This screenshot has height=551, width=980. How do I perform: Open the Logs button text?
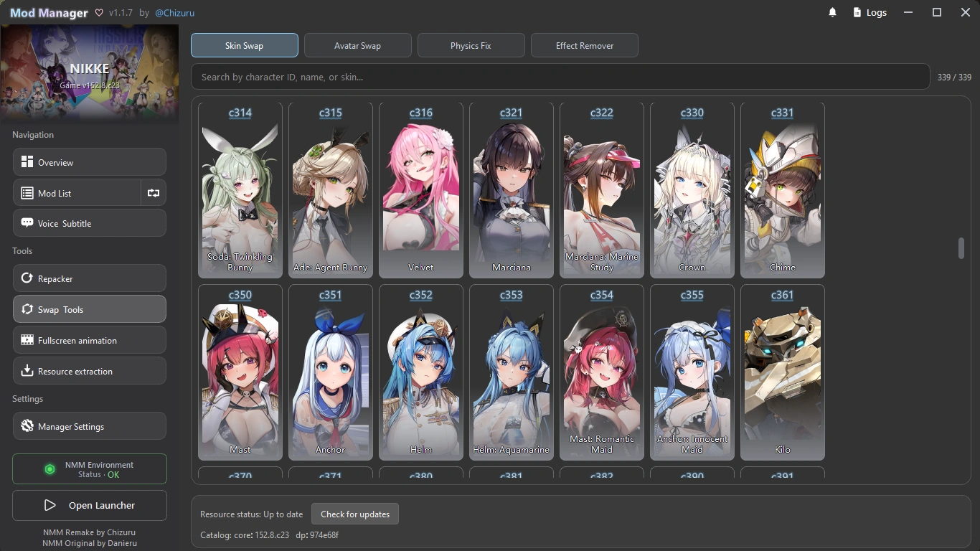coord(877,12)
